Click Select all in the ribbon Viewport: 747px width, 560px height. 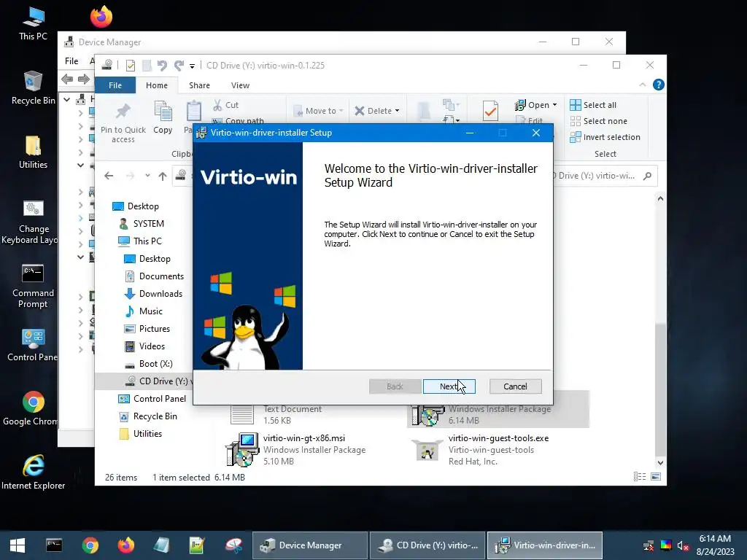pyautogui.click(x=593, y=105)
